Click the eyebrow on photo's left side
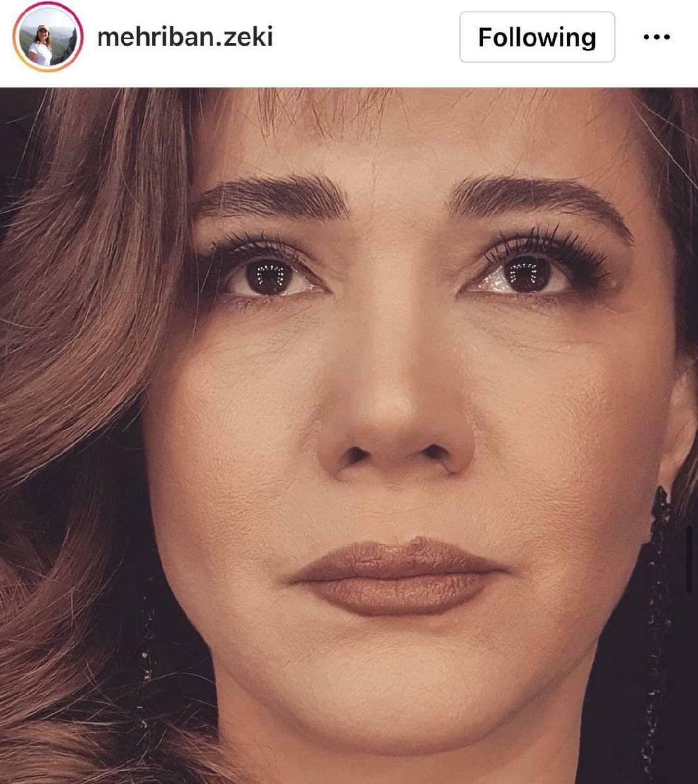 (x=271, y=196)
